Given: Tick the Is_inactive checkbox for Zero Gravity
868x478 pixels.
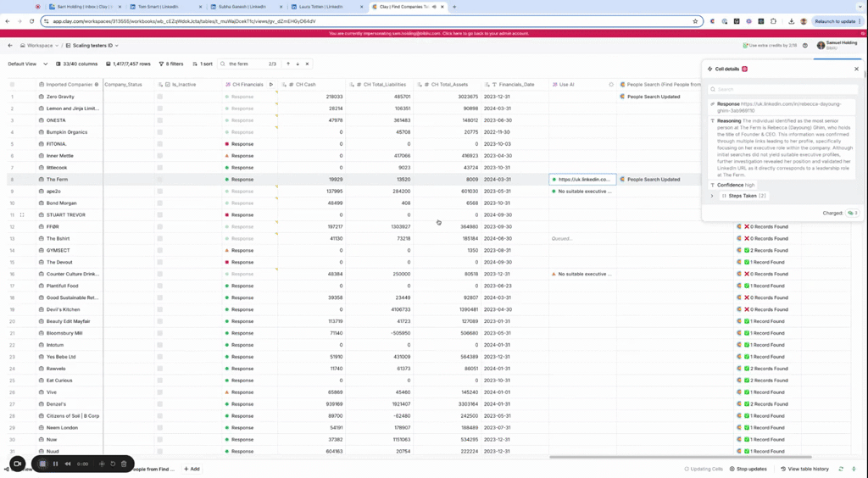Looking at the screenshot, I should click(159, 97).
